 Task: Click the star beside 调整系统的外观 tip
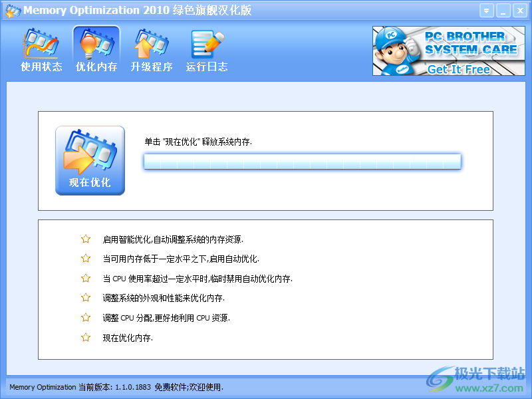85,298
